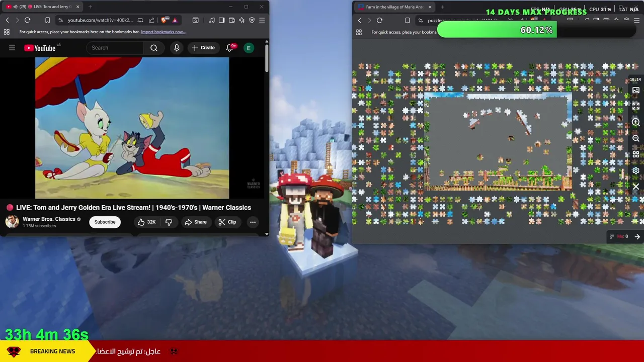Open the playlist music note icon
This screenshot has width=644, height=362.
pyautogui.click(x=212, y=20)
